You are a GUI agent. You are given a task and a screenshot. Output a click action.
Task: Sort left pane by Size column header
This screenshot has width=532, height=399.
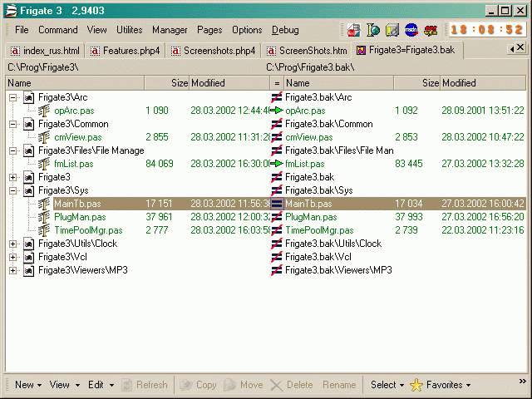(x=166, y=83)
